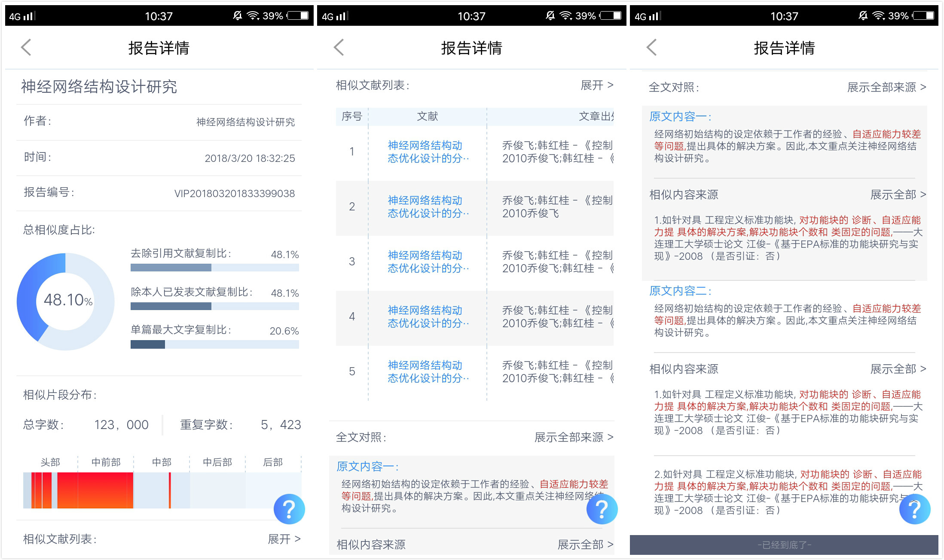Viewport: 944px width, 560px height.
Task: Tap 展示全部来源 in middle screen 全文对照
Action: tap(573, 437)
